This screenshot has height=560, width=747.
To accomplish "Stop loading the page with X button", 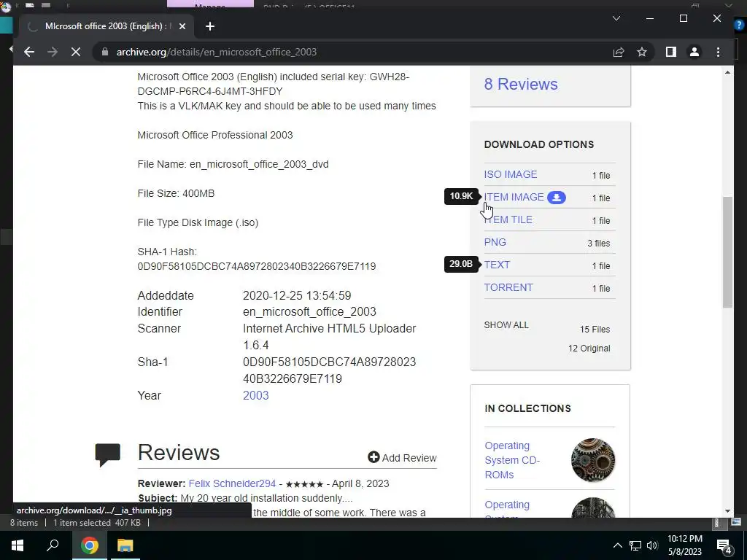I will [76, 52].
